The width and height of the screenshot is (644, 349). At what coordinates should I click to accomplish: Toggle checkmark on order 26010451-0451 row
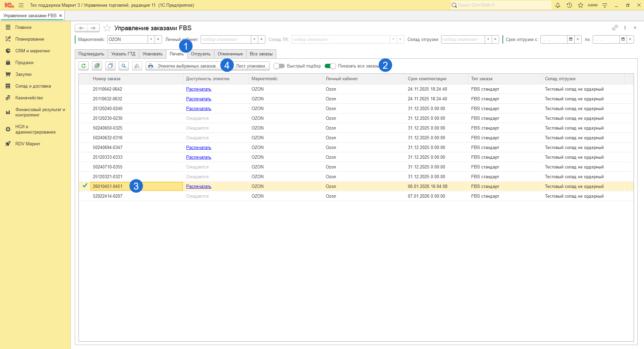click(x=85, y=186)
